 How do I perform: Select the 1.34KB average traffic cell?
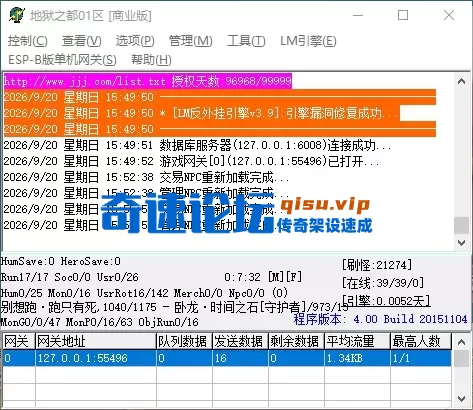(357, 358)
